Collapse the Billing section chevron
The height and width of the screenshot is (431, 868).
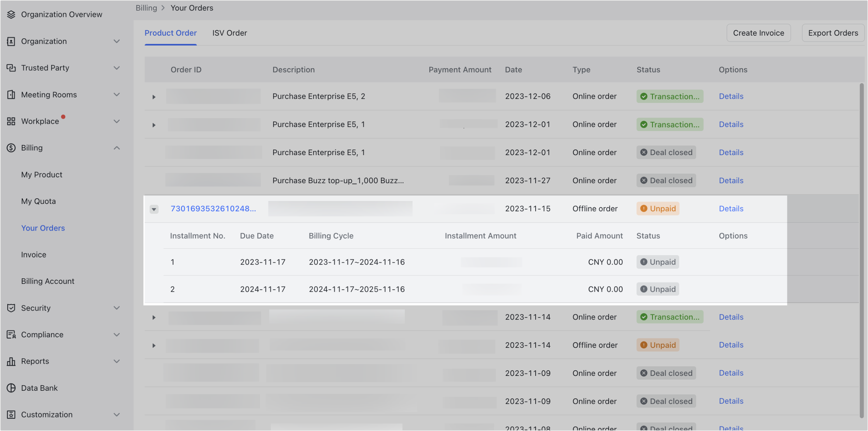[117, 148]
